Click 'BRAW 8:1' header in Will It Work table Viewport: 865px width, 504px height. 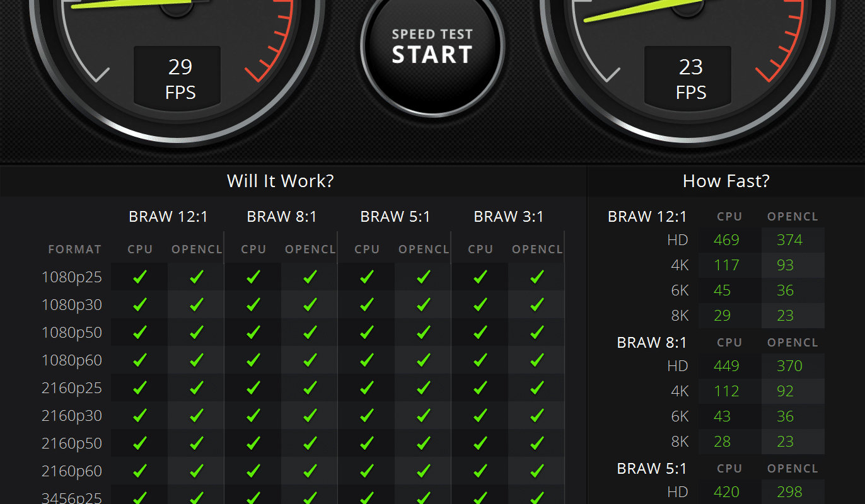pyautogui.click(x=282, y=217)
